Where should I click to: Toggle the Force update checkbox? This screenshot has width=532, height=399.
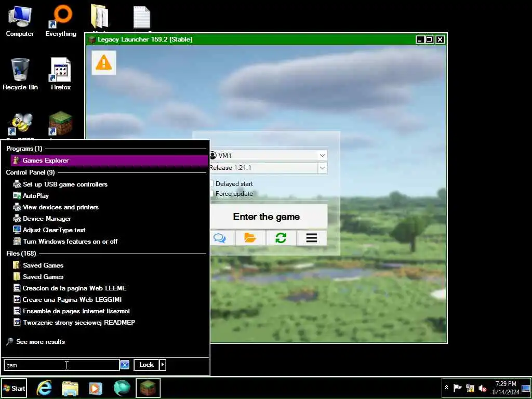pos(211,194)
